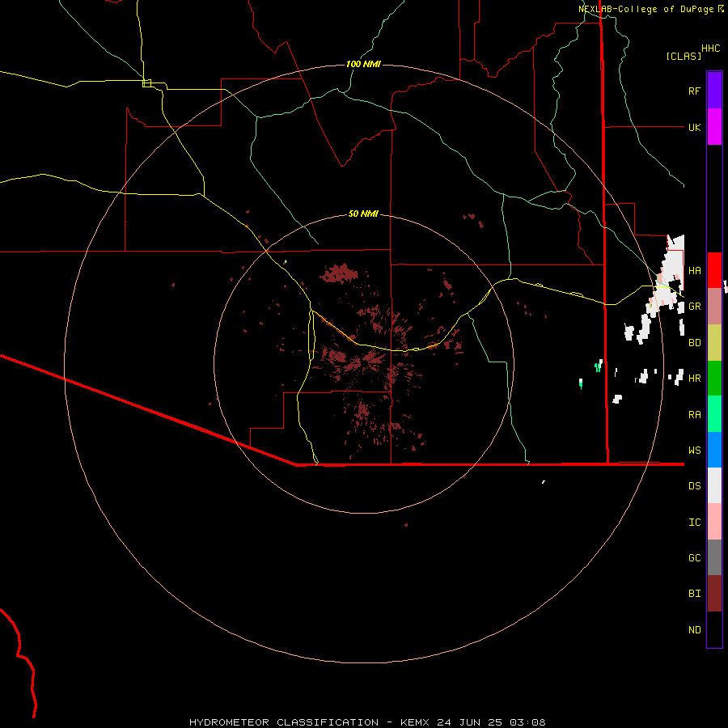Screen dimensions: 728x728
Task: Click the 100 NMI range ring label
Action: coord(363,64)
